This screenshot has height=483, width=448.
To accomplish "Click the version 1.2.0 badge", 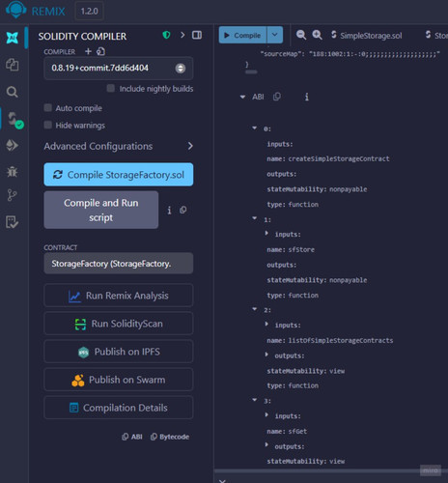I will click(x=89, y=12).
